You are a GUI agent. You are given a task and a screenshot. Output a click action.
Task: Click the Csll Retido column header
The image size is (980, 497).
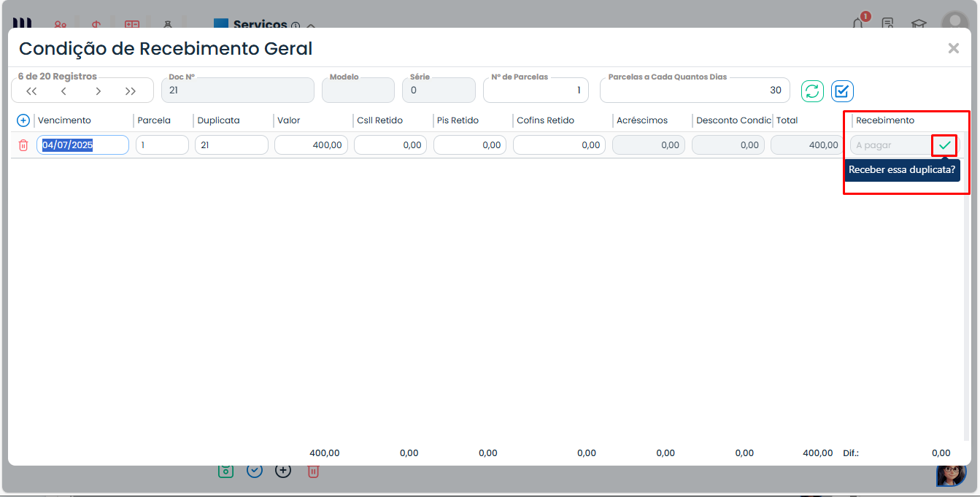click(379, 120)
